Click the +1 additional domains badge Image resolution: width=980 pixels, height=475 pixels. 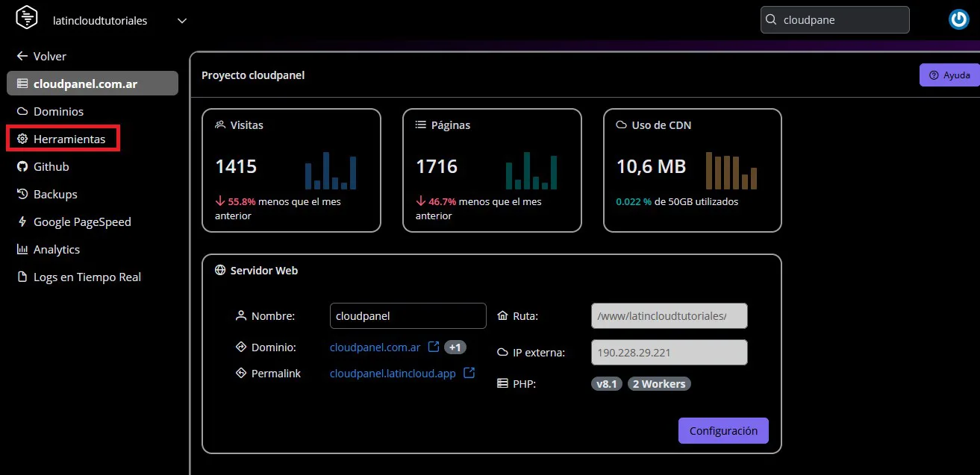455,347
